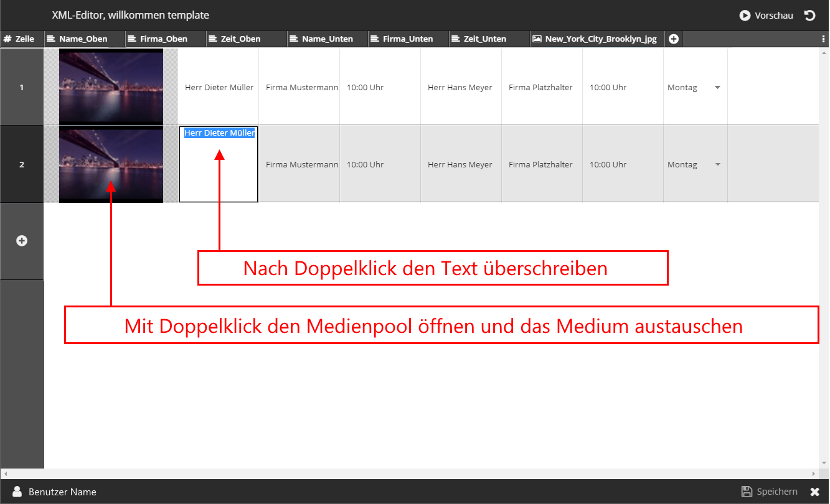This screenshot has width=830, height=504.
Task: Select the New_York_City_Brooklyn_jpg column header
Action: pyautogui.click(x=600, y=39)
